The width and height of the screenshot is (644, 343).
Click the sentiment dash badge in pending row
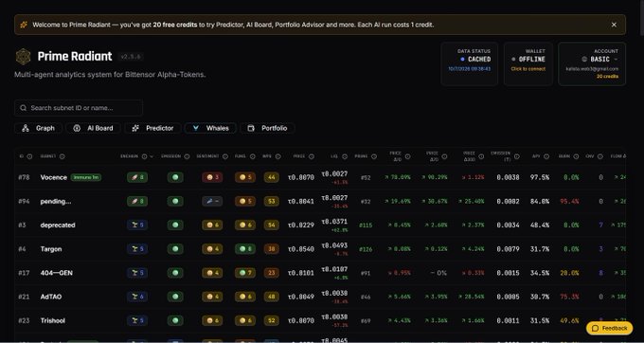pos(212,201)
